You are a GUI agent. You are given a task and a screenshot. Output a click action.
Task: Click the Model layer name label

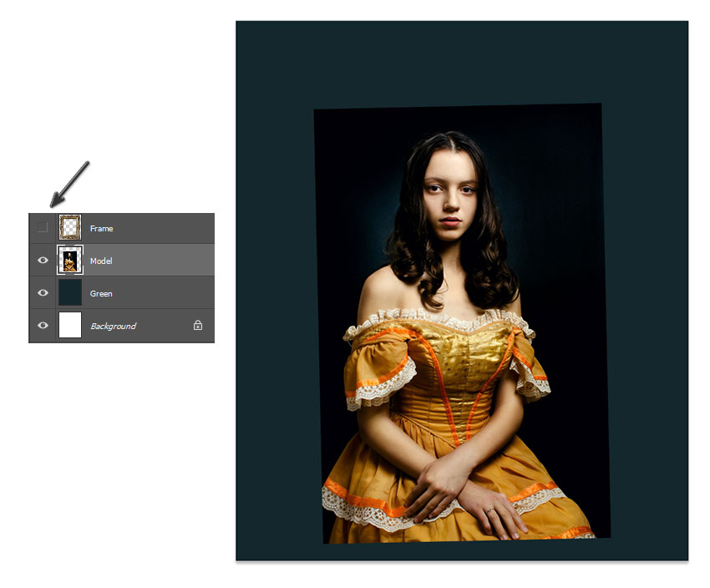101,260
